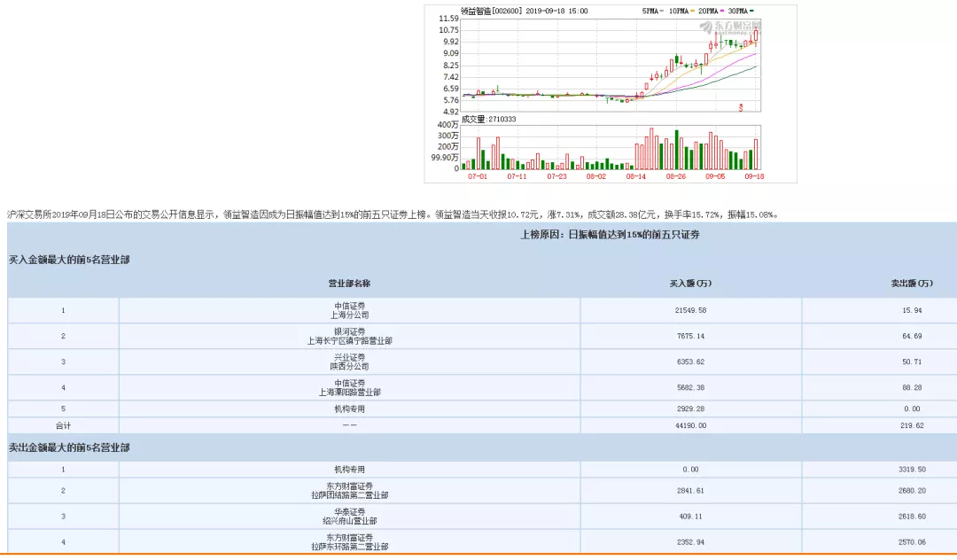Image resolution: width=957 pixels, height=560 pixels.
Task: Click the buy amount 7675.14
Action: coord(690,336)
